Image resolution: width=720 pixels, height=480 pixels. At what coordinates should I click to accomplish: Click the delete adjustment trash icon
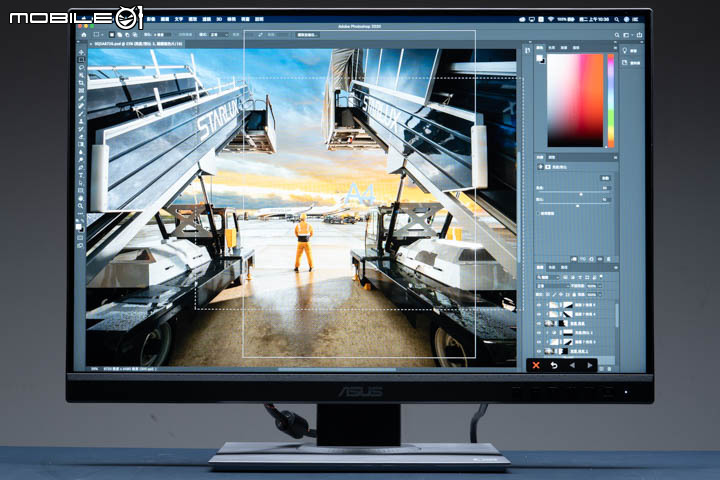point(608,259)
